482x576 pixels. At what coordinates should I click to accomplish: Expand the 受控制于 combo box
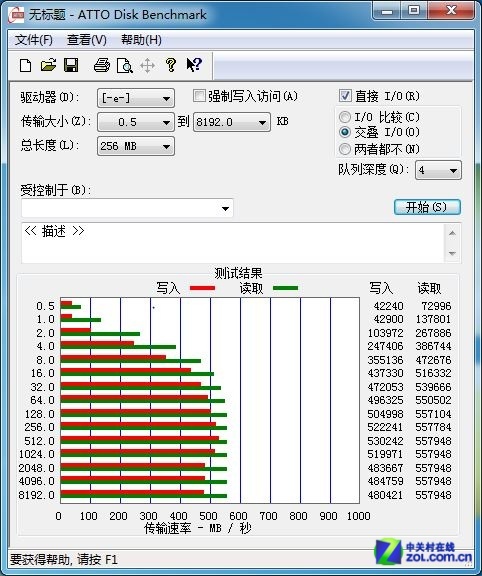coord(127,208)
